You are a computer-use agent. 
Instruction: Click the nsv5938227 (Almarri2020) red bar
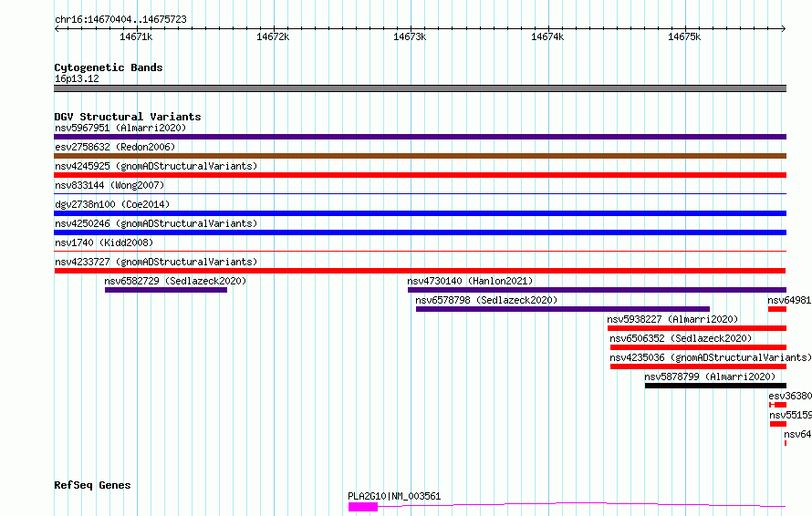coord(697,328)
